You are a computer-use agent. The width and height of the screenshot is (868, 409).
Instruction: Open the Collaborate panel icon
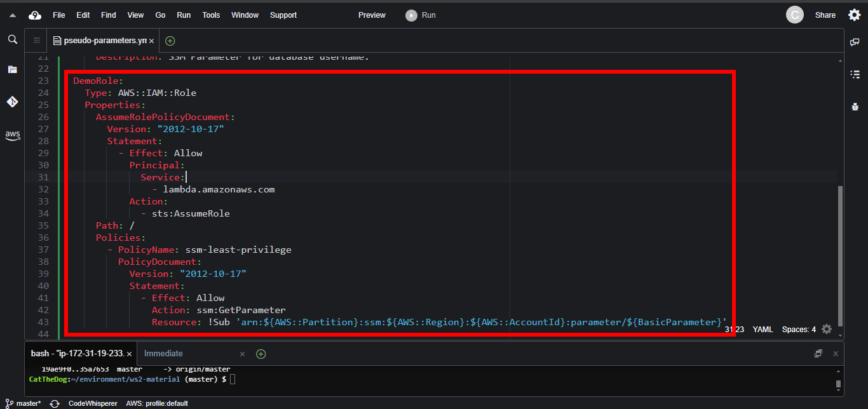[855, 42]
